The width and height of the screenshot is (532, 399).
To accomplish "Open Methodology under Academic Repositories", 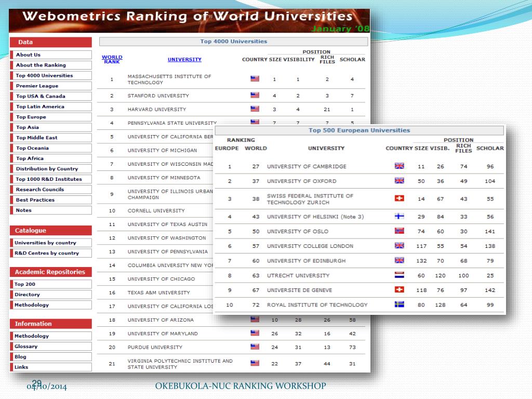I will (51, 304).
